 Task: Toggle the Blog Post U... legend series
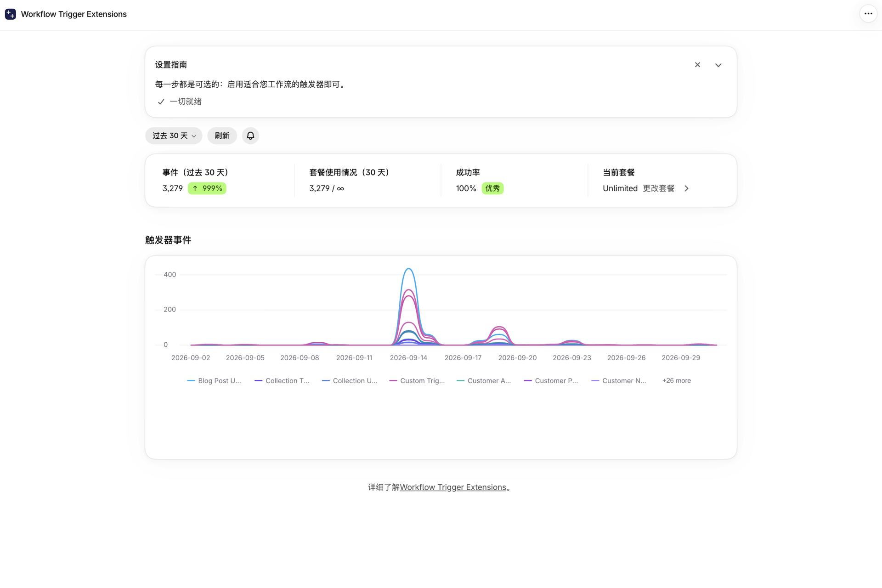[214, 381]
